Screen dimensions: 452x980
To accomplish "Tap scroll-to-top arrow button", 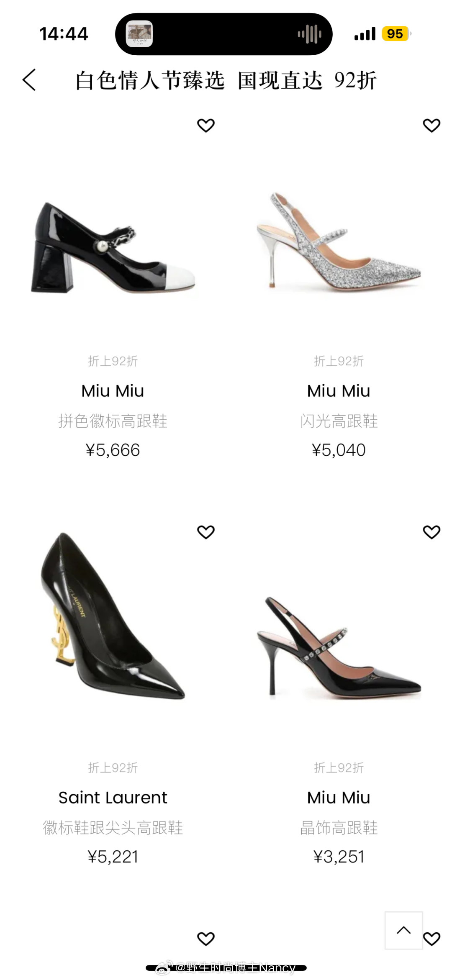I will point(403,930).
